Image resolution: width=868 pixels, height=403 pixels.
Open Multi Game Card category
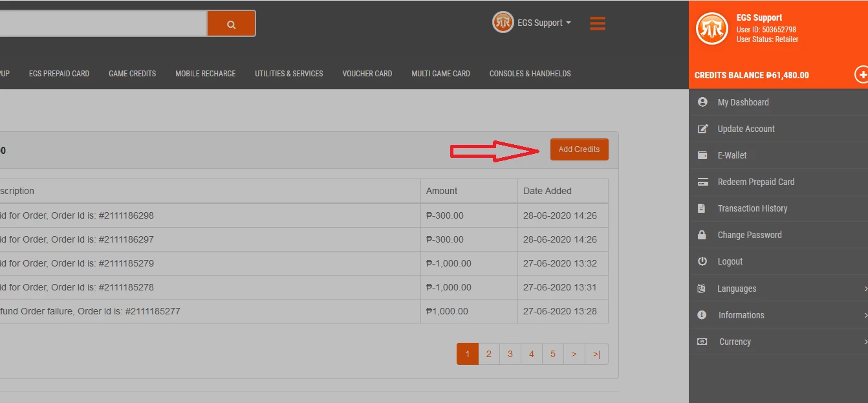(x=440, y=74)
